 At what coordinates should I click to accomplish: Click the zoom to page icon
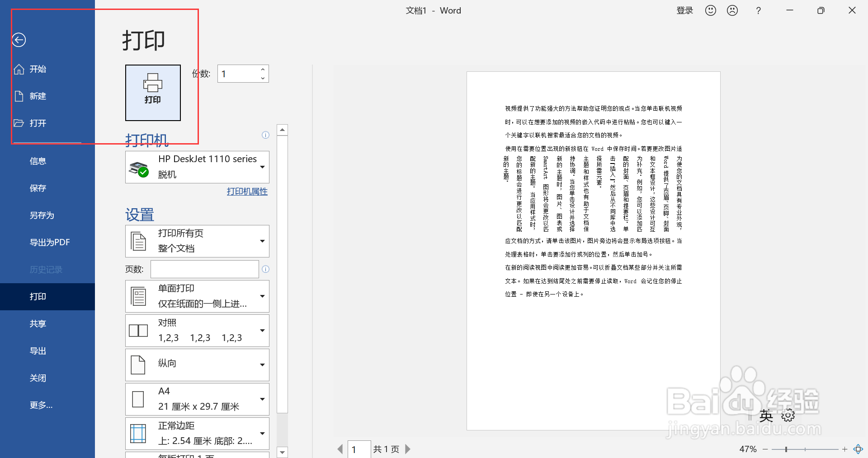tap(858, 449)
